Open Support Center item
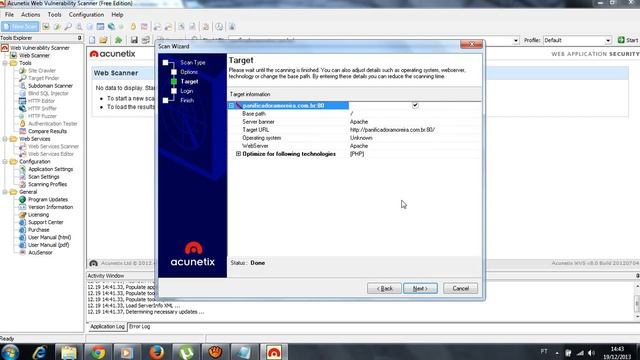 coord(45,222)
